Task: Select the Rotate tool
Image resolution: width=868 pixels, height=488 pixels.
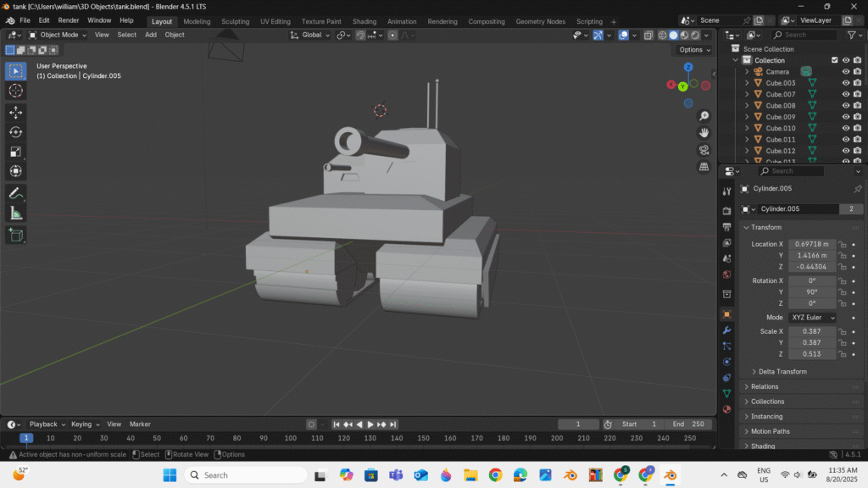Action: [x=16, y=131]
